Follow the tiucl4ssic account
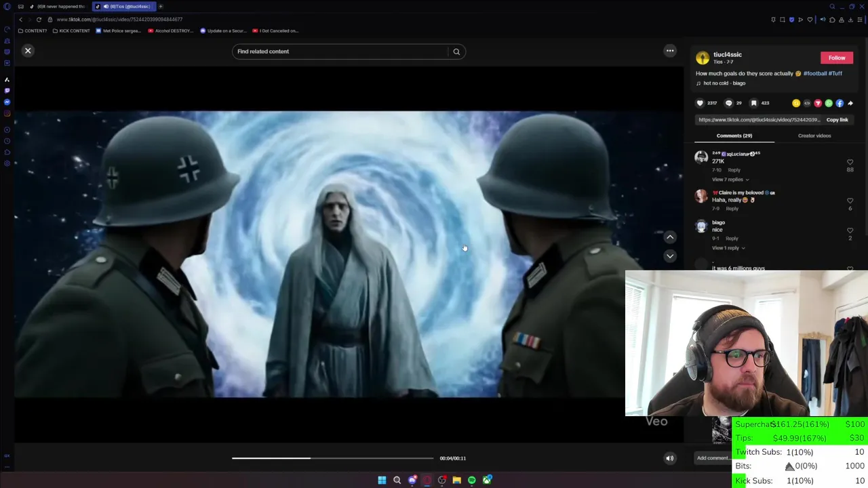 point(837,58)
